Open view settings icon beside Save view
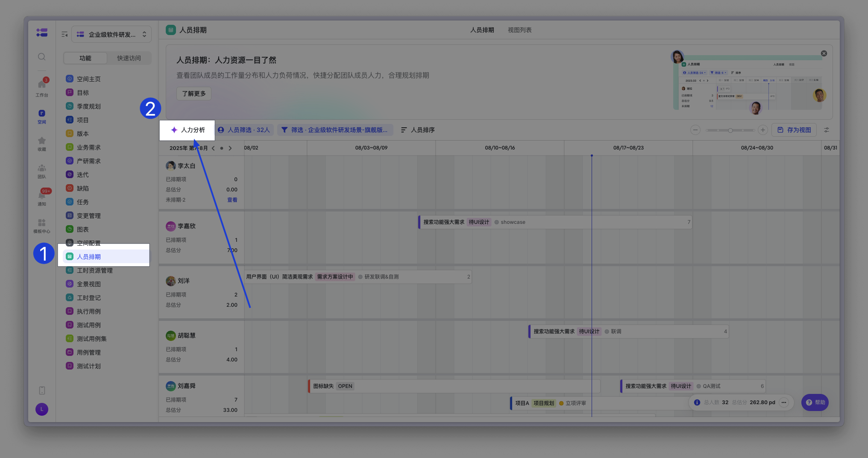 pyautogui.click(x=827, y=130)
